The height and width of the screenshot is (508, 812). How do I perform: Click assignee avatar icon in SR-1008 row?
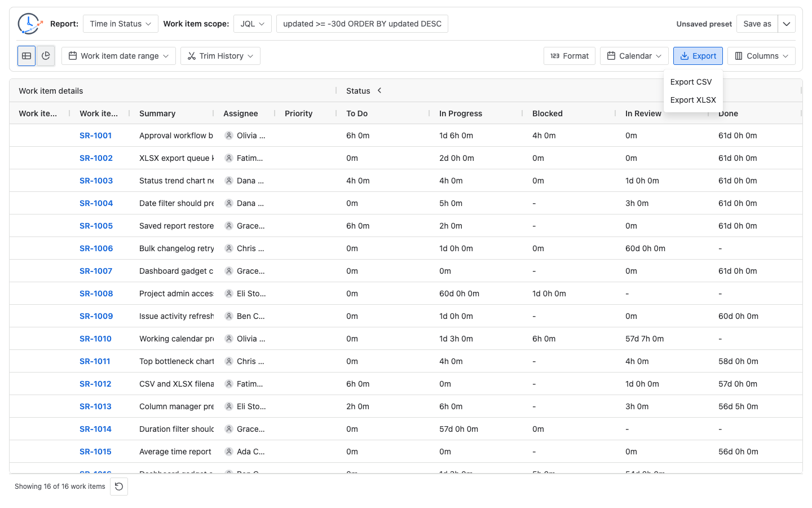pos(229,294)
